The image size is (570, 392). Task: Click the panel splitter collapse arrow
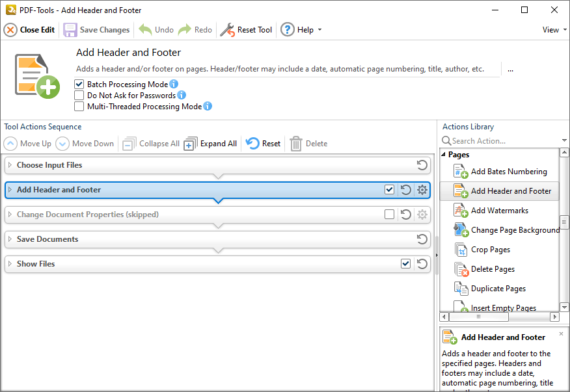[437, 255]
